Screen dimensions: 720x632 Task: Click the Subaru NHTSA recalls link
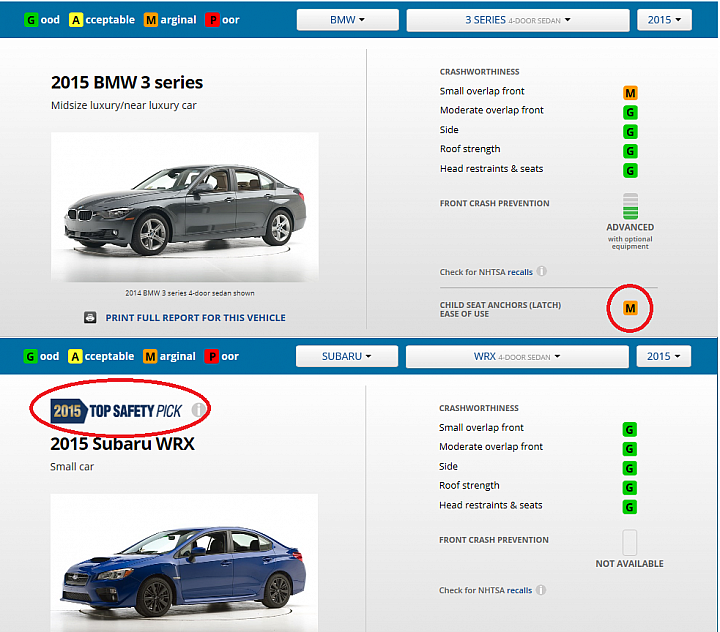tap(519, 590)
